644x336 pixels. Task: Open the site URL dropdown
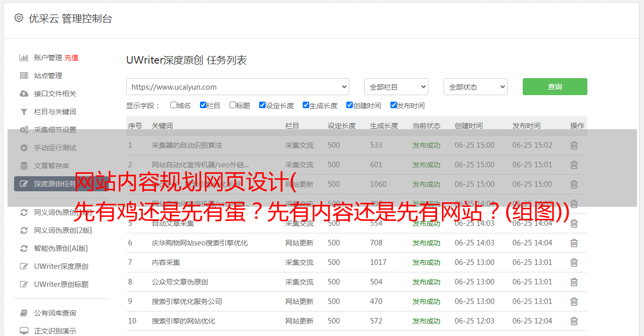pyautogui.click(x=238, y=87)
